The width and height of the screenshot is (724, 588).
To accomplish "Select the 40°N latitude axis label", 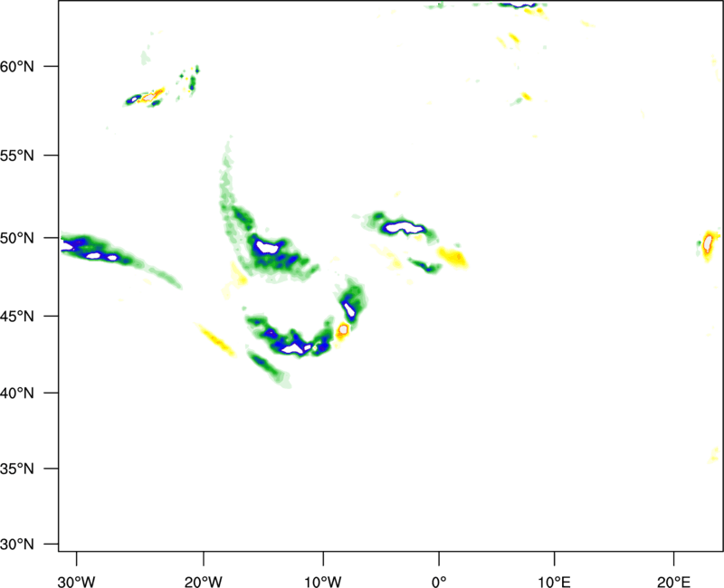I will coord(17,394).
